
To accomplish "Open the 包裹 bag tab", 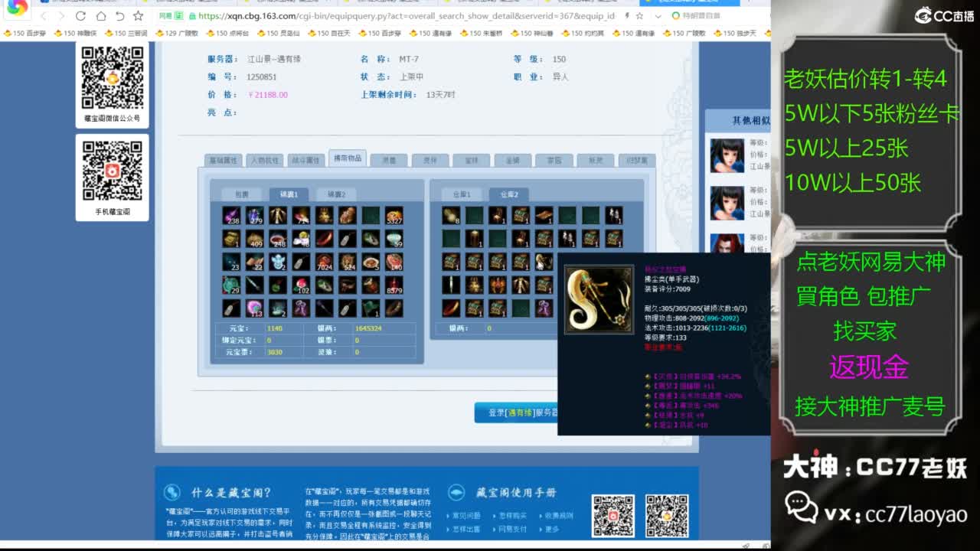I will pos(241,194).
